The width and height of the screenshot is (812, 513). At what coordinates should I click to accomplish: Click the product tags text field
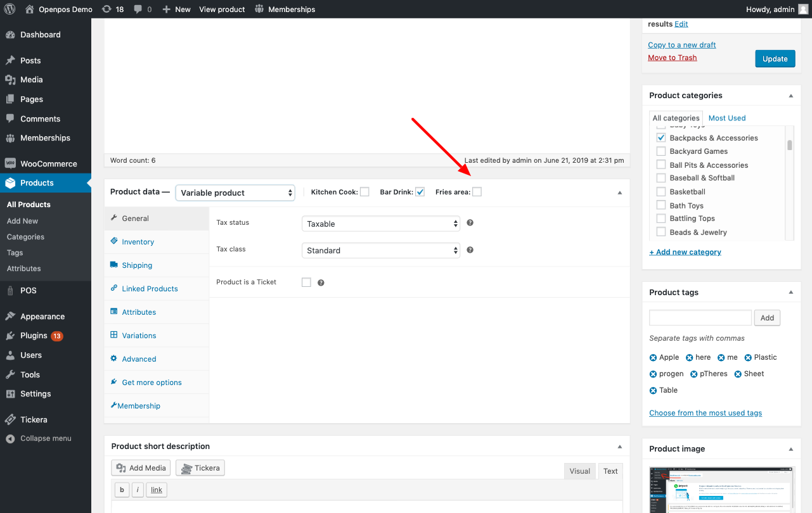click(x=700, y=318)
